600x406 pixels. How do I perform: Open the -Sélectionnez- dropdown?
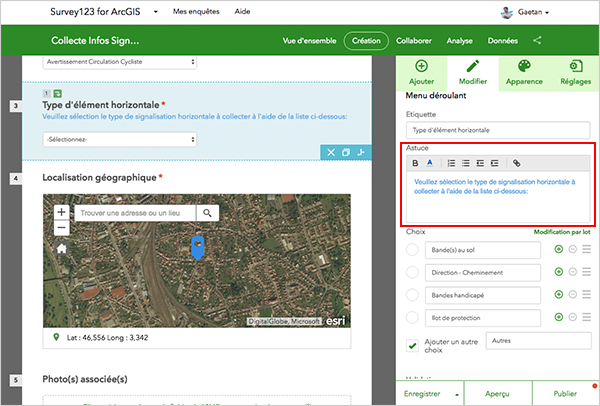click(x=120, y=140)
